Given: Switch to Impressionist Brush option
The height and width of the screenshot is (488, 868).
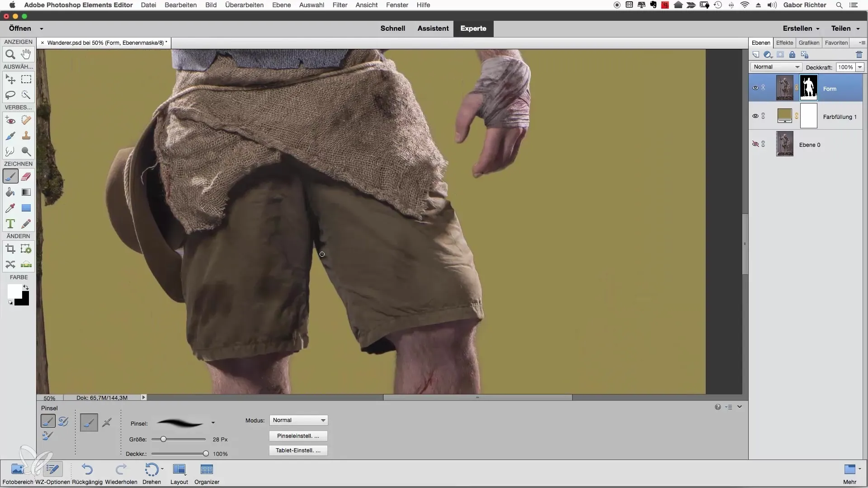Looking at the screenshot, I should [x=63, y=421].
